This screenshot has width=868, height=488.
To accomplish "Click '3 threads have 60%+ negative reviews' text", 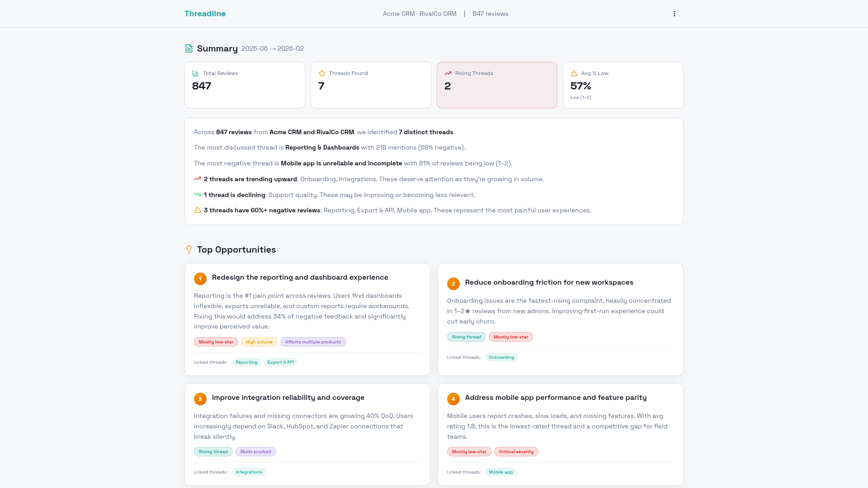I will click(x=262, y=211).
